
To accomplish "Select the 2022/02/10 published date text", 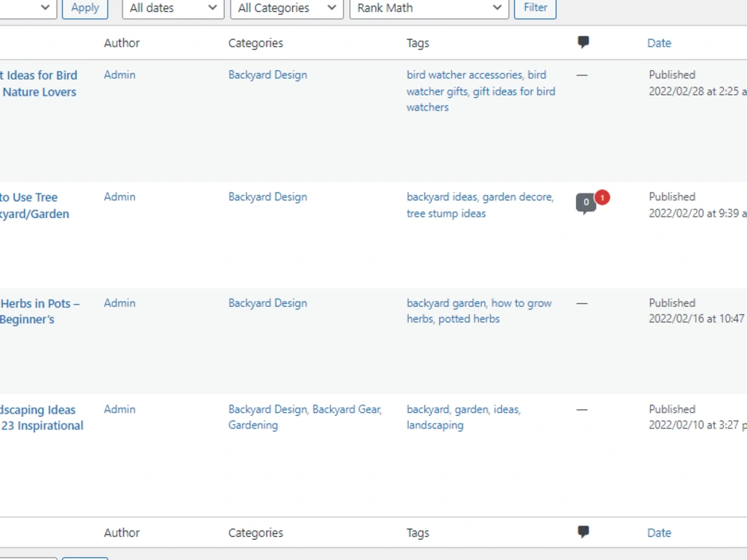I will coord(698,425).
